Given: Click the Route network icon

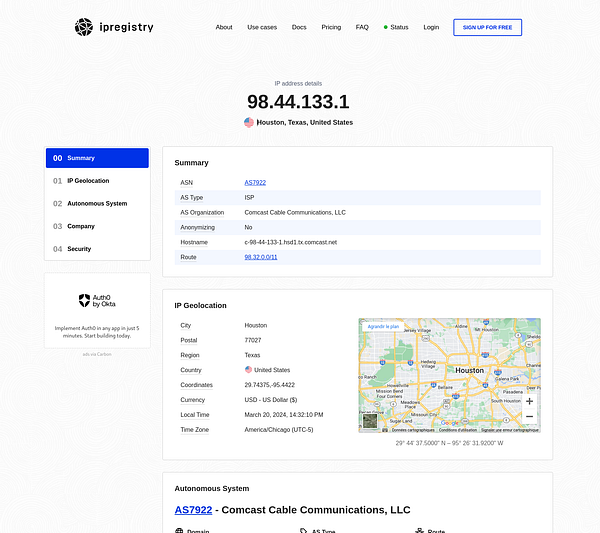Looking at the screenshot, I should pos(420,531).
